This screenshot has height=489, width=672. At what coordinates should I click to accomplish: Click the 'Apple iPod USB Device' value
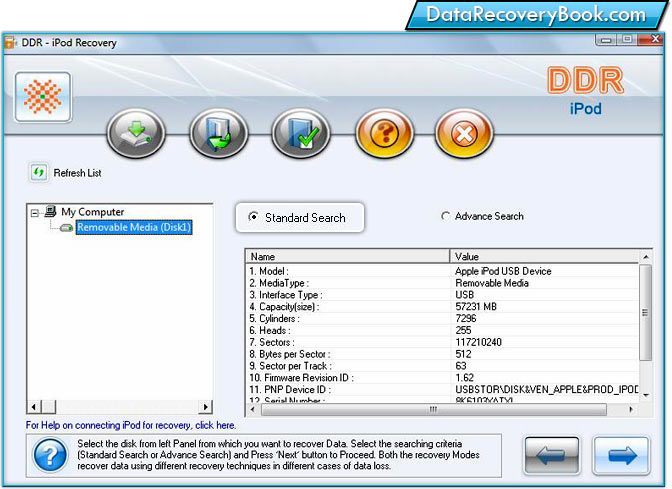(503, 271)
